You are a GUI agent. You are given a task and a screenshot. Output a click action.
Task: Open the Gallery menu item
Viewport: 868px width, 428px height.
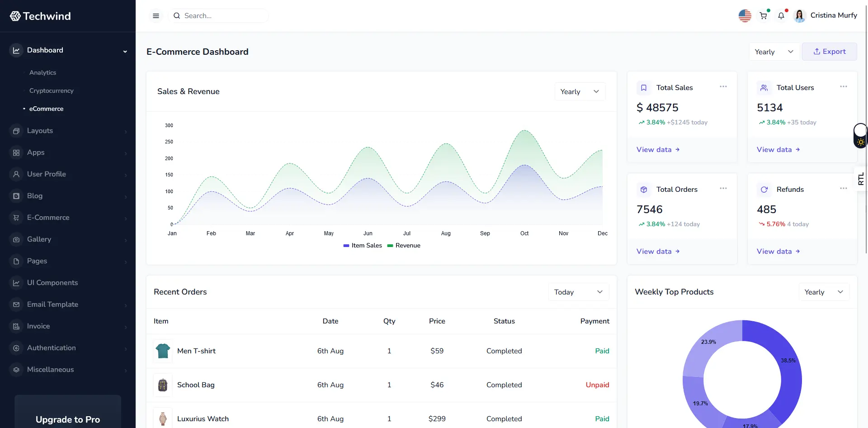(x=68, y=239)
